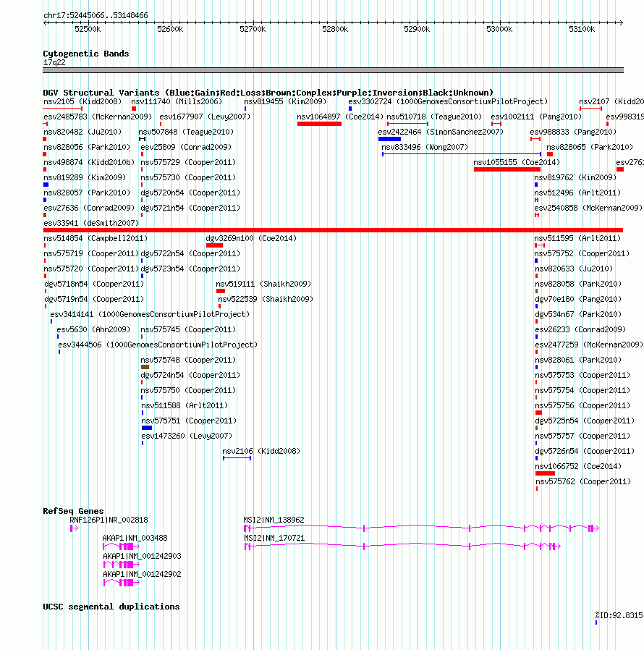Click the nsv820633 (Ju2010) label
The width and height of the screenshot is (644, 650).
574,269
